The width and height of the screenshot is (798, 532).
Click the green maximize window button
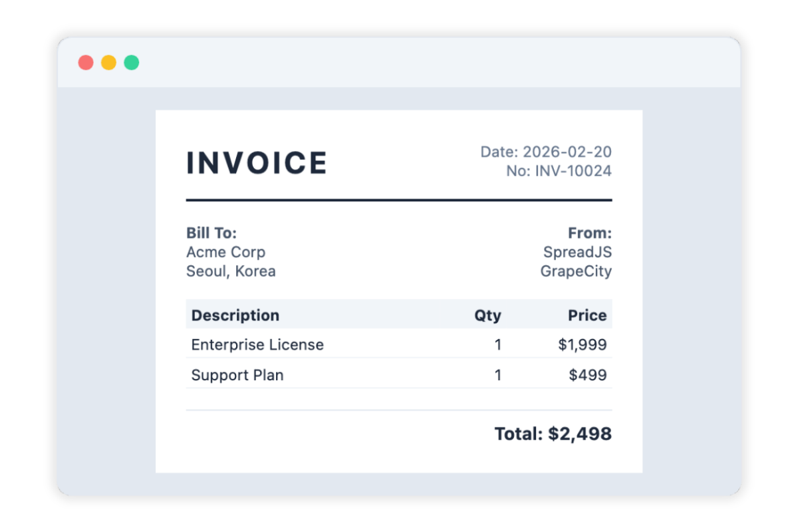pyautogui.click(x=132, y=63)
